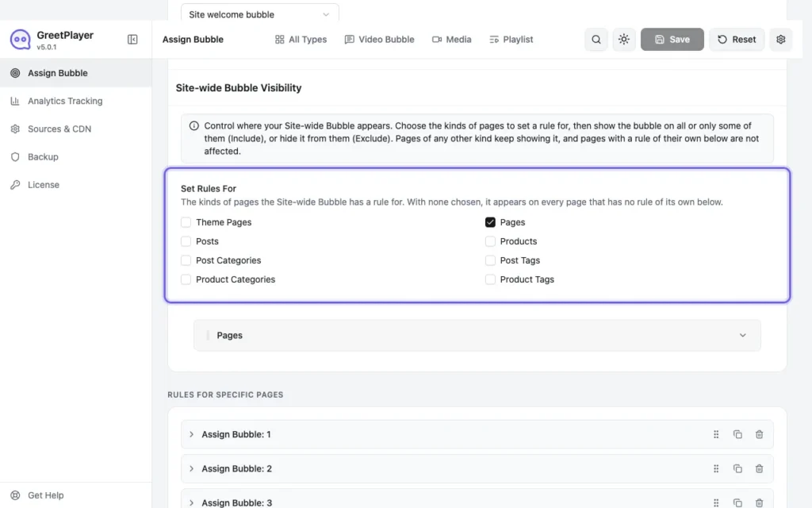Duplicate Assign Bubble: 3
Image resolution: width=812 pixels, height=508 pixels.
[737, 502]
